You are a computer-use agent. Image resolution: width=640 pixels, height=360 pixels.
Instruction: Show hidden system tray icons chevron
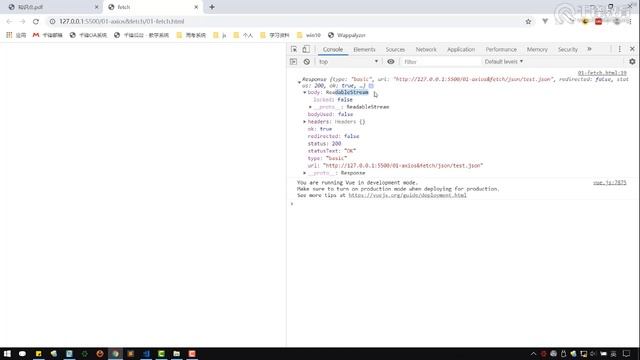pyautogui.click(x=533, y=353)
